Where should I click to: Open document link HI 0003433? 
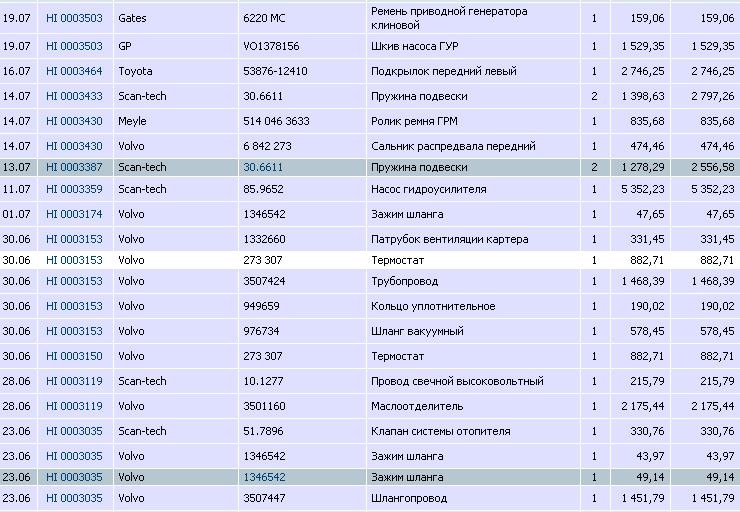coord(74,96)
